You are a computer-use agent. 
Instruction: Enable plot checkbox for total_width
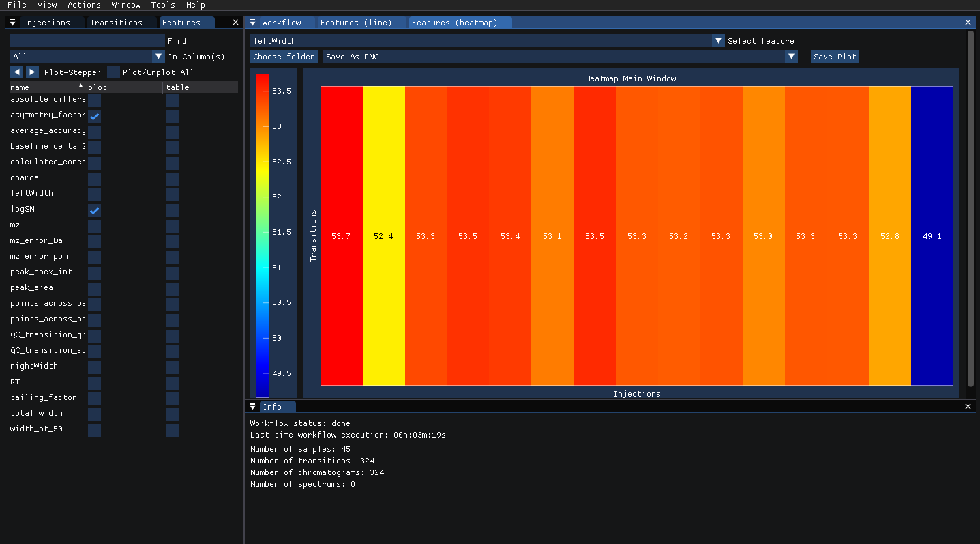(95, 414)
